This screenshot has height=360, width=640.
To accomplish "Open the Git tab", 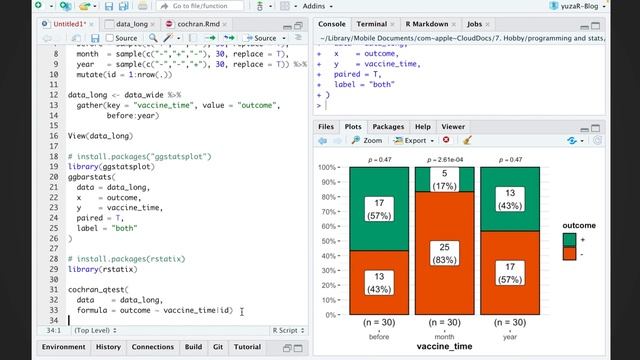I will tap(218, 347).
